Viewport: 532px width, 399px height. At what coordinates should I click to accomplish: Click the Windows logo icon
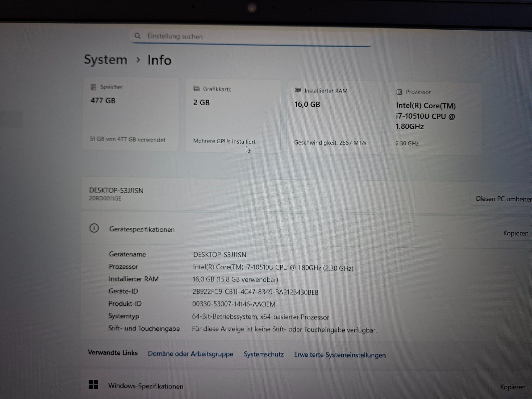pyautogui.click(x=93, y=384)
